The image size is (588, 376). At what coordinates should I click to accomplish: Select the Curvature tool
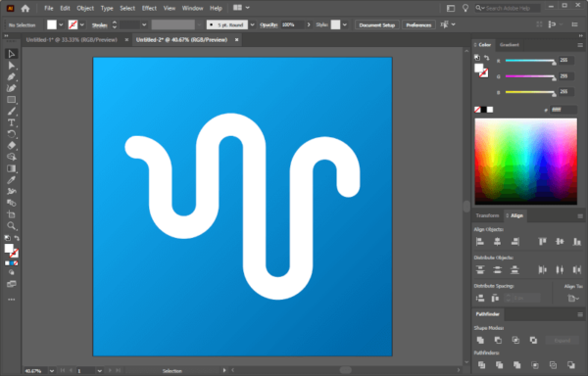pyautogui.click(x=11, y=88)
